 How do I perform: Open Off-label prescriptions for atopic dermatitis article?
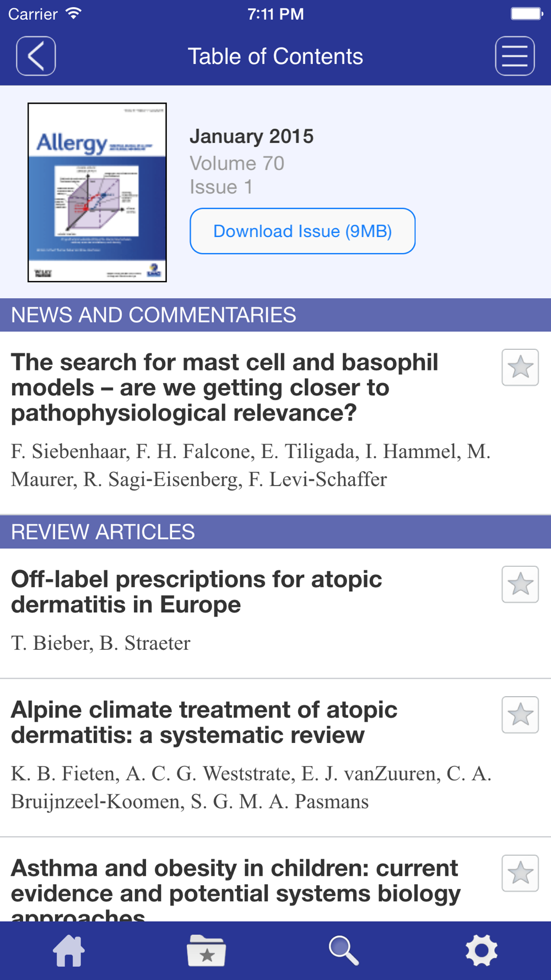click(196, 592)
